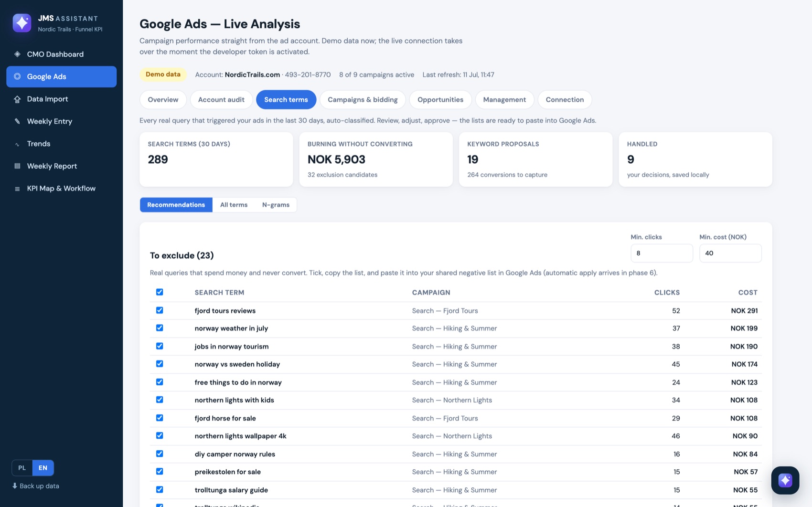Viewport: 812px width, 507px height.
Task: Open KPI Map & Workflow in sidebar
Action: [x=61, y=189]
